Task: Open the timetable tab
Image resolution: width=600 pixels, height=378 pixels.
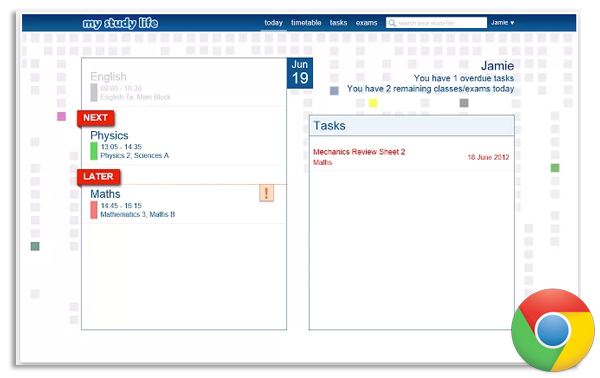Action: [306, 23]
